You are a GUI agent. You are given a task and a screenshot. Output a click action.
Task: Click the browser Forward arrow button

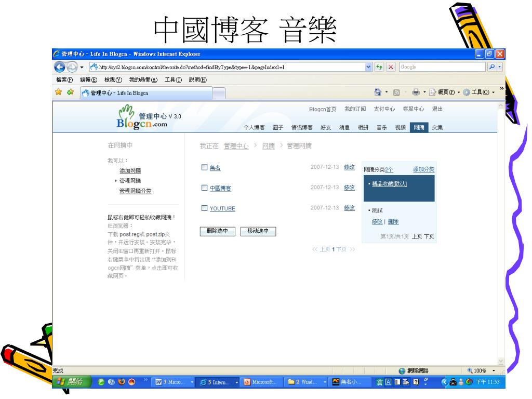72,67
